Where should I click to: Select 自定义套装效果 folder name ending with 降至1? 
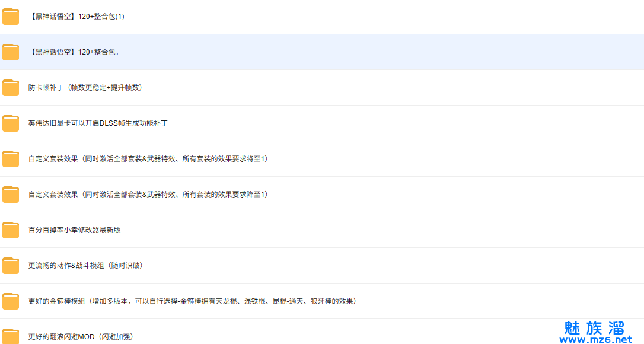tap(148, 195)
